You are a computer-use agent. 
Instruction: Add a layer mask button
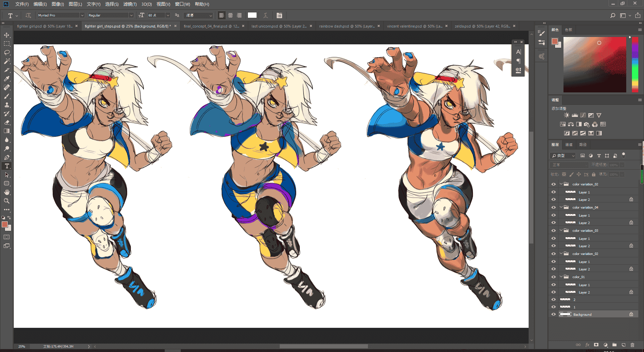click(596, 345)
